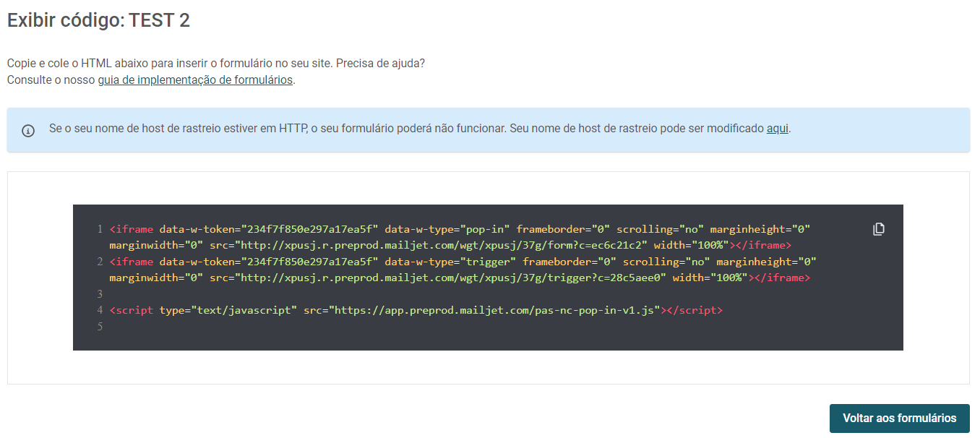The height and width of the screenshot is (438, 980).
Task: Follow the 'aqui' link in the notice
Action: click(777, 129)
